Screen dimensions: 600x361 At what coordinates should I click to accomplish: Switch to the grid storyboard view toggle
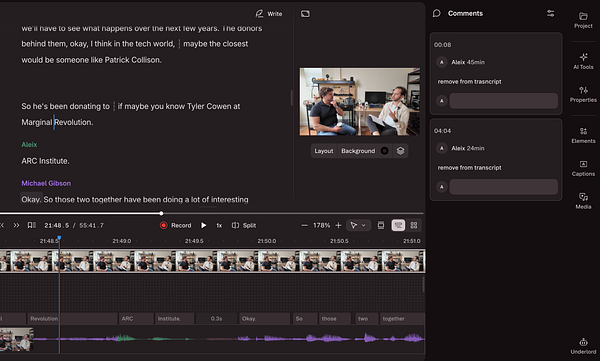pos(414,225)
